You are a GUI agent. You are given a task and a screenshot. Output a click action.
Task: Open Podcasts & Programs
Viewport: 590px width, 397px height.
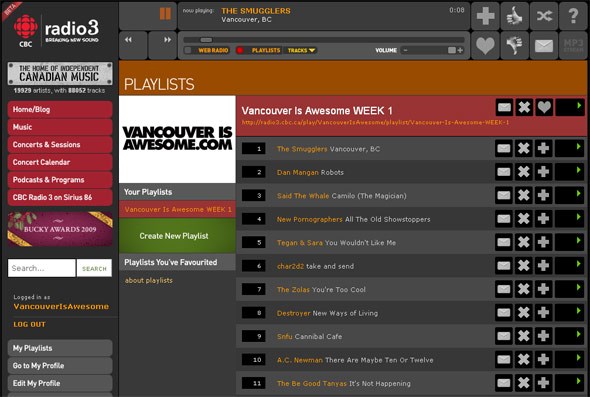pos(60,180)
